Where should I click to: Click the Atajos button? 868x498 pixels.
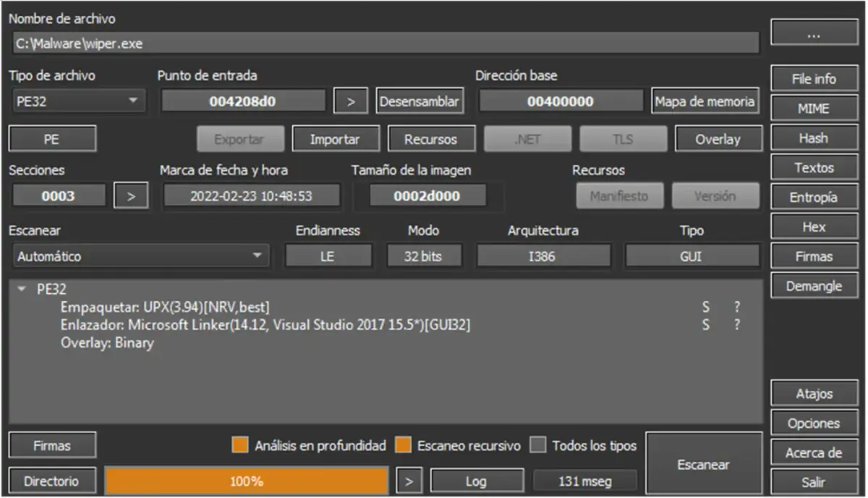pyautogui.click(x=814, y=394)
